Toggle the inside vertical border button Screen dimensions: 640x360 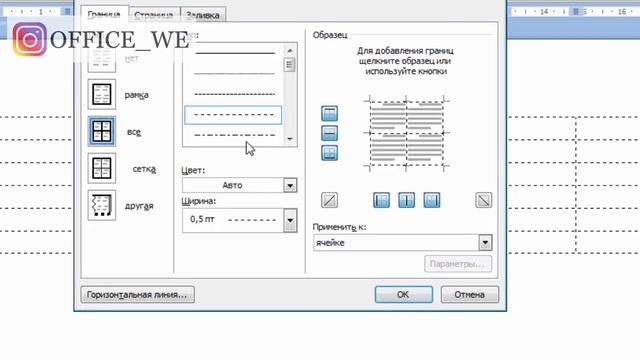point(407,200)
